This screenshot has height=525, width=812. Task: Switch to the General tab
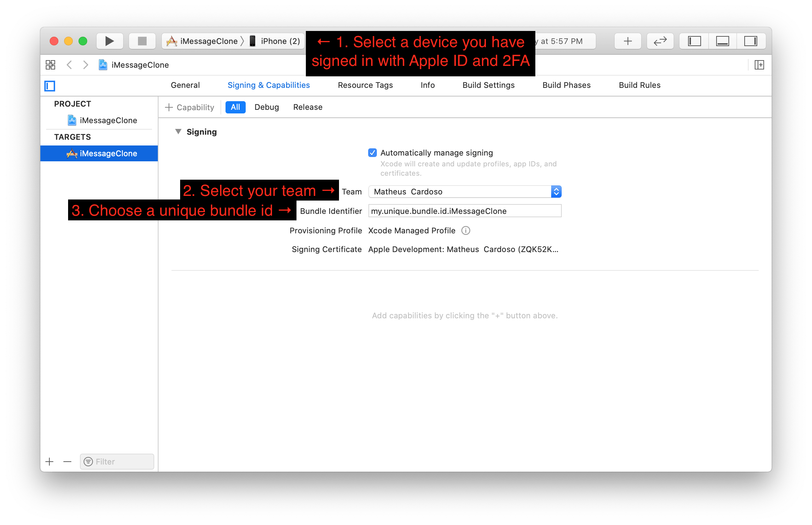185,85
